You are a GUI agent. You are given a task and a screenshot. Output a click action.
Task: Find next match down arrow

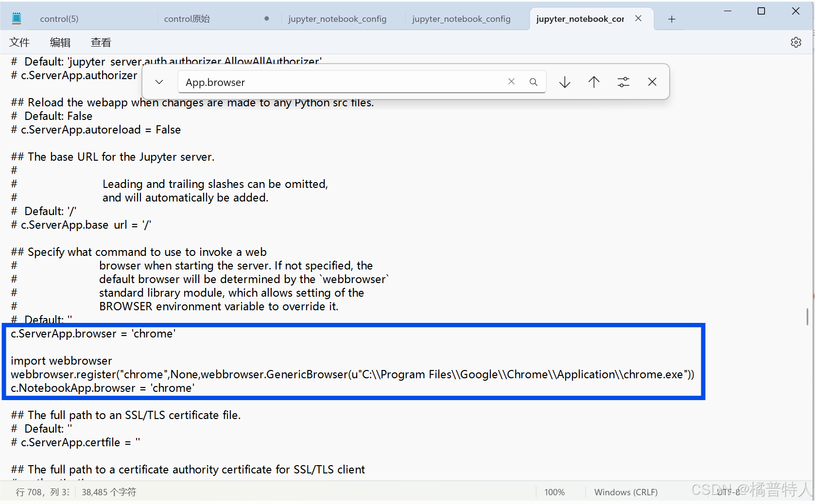pos(565,82)
